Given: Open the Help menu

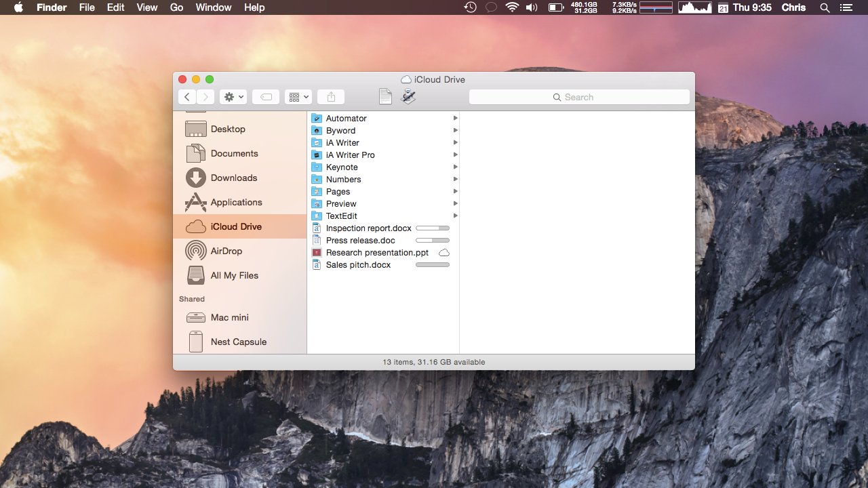Looking at the screenshot, I should (254, 7).
